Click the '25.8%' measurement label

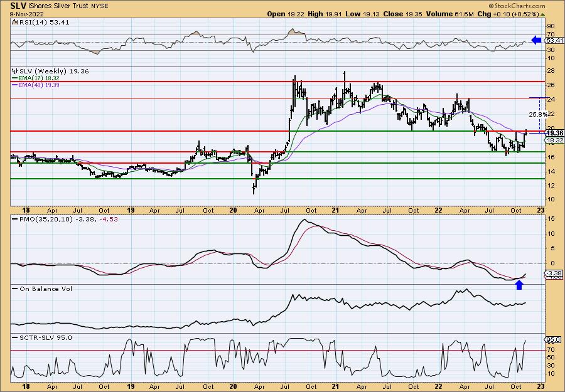tap(538, 115)
